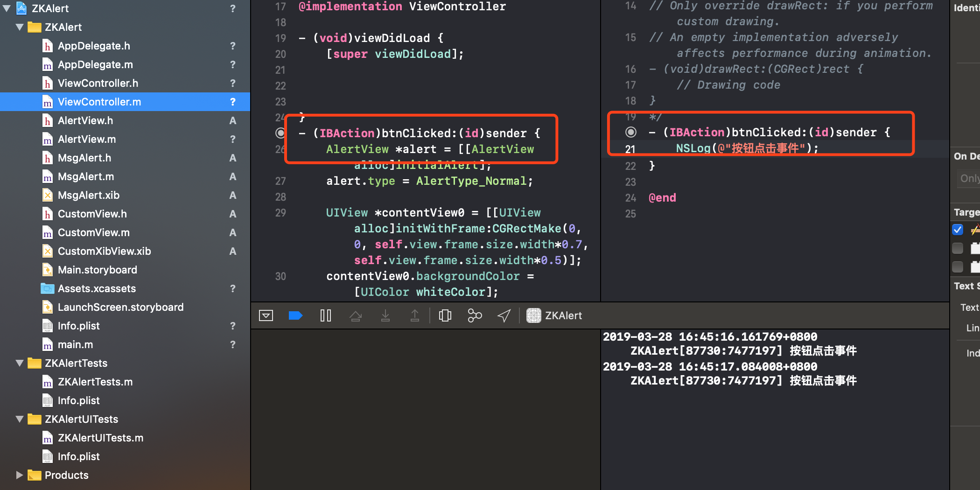Collapse the ZKAlertUITests group
This screenshot has height=490, width=980.
[x=20, y=419]
